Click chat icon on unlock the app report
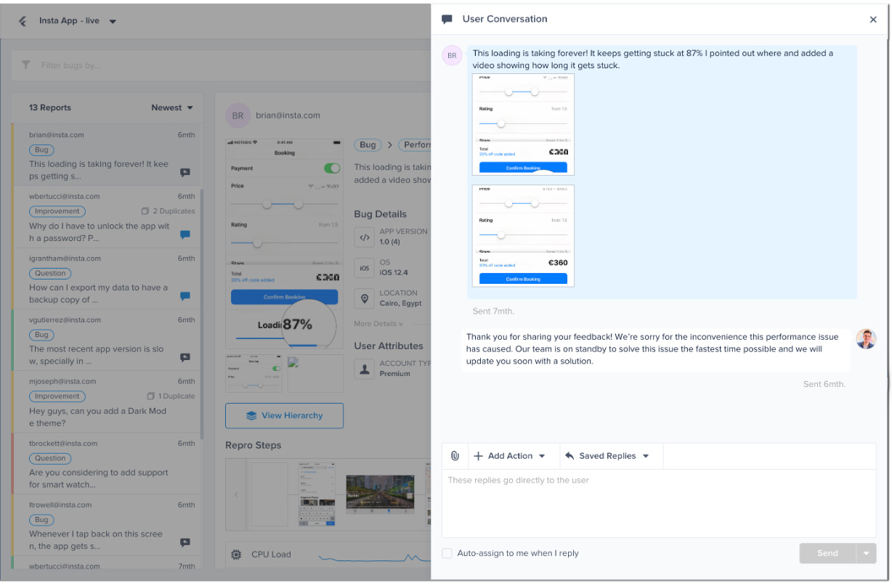 [185, 235]
